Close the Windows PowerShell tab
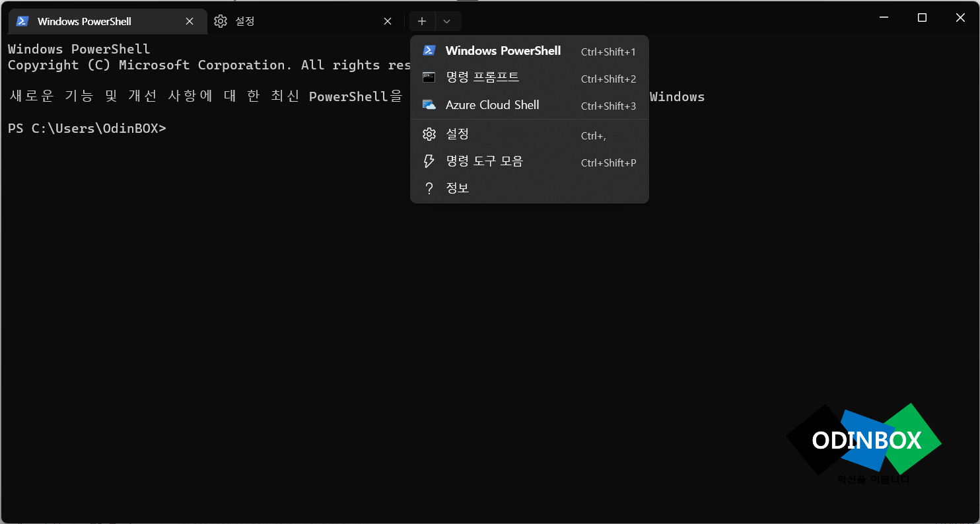Screen dimensions: 980x524 click(190, 21)
